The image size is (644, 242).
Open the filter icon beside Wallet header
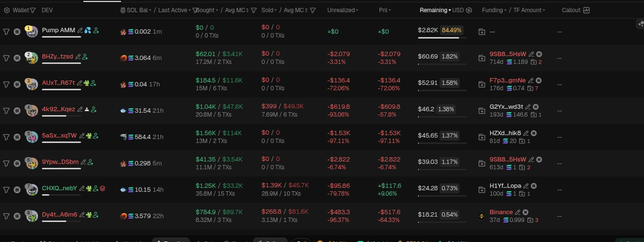tap(33, 10)
